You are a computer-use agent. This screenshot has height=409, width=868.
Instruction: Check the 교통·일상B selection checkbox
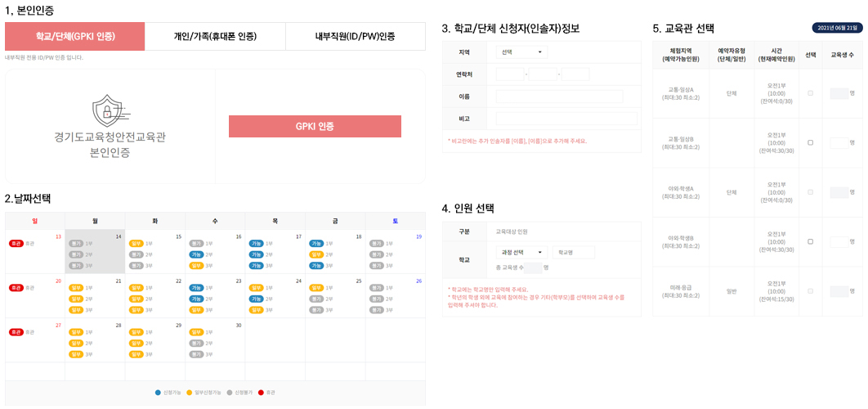tap(811, 142)
